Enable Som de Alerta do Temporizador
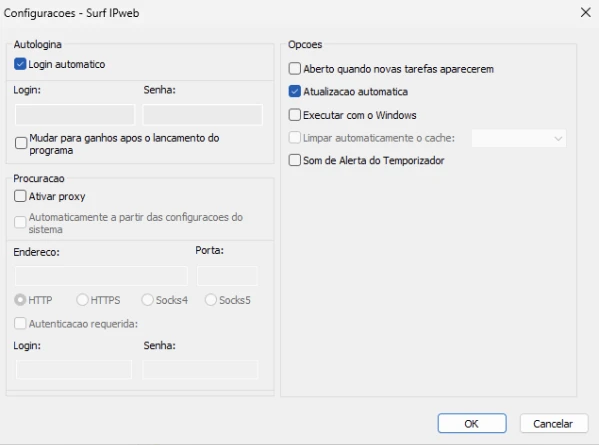Screen dimensions: 599x445 tap(295, 160)
